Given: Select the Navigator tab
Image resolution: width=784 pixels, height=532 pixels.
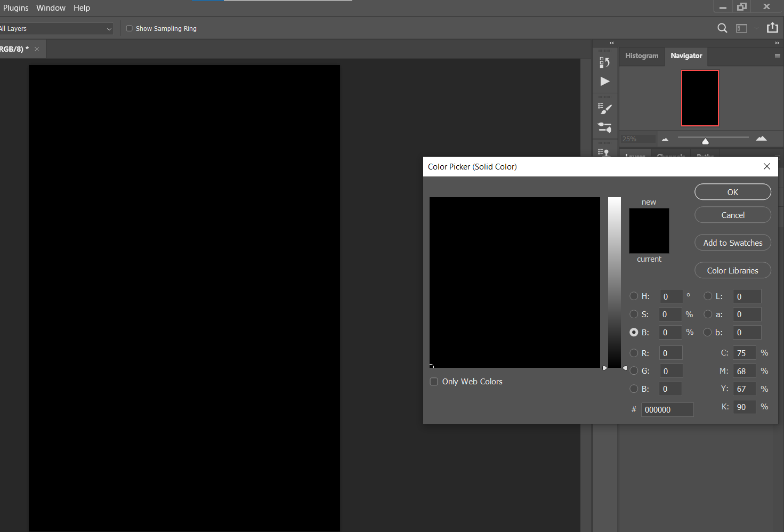Looking at the screenshot, I should 686,56.
